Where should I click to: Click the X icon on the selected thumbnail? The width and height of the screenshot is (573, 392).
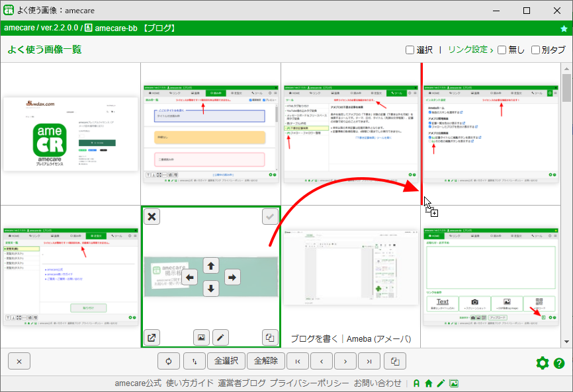152,217
